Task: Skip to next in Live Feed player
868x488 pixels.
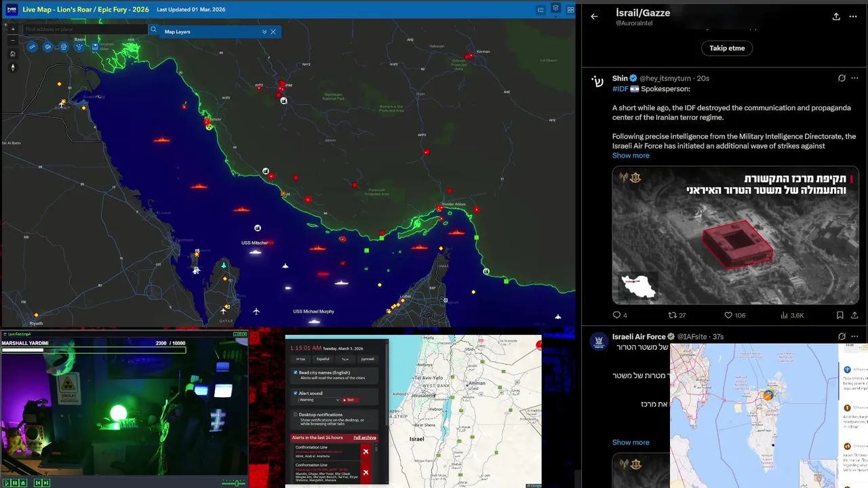Action: point(46,483)
